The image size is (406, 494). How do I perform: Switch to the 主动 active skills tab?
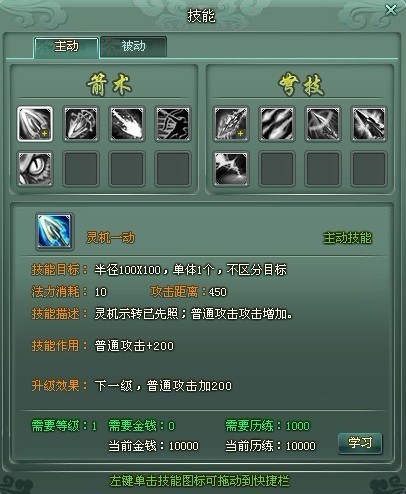66,47
